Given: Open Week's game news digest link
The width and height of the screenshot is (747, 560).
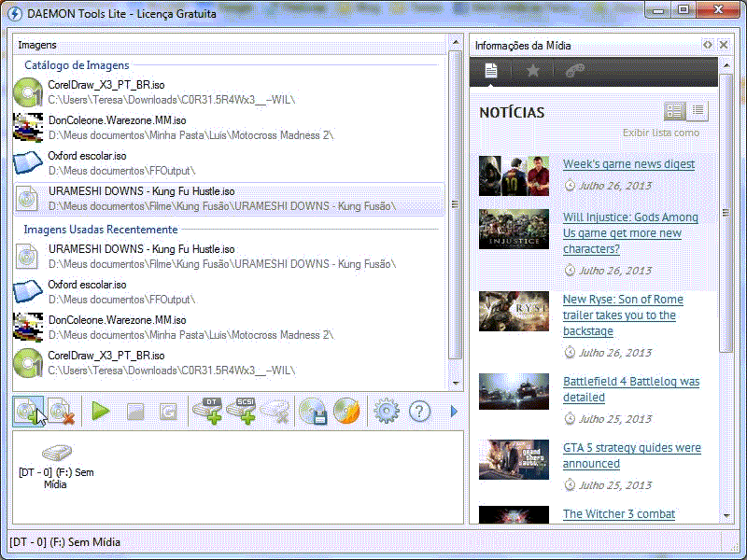Looking at the screenshot, I should pyautogui.click(x=628, y=164).
